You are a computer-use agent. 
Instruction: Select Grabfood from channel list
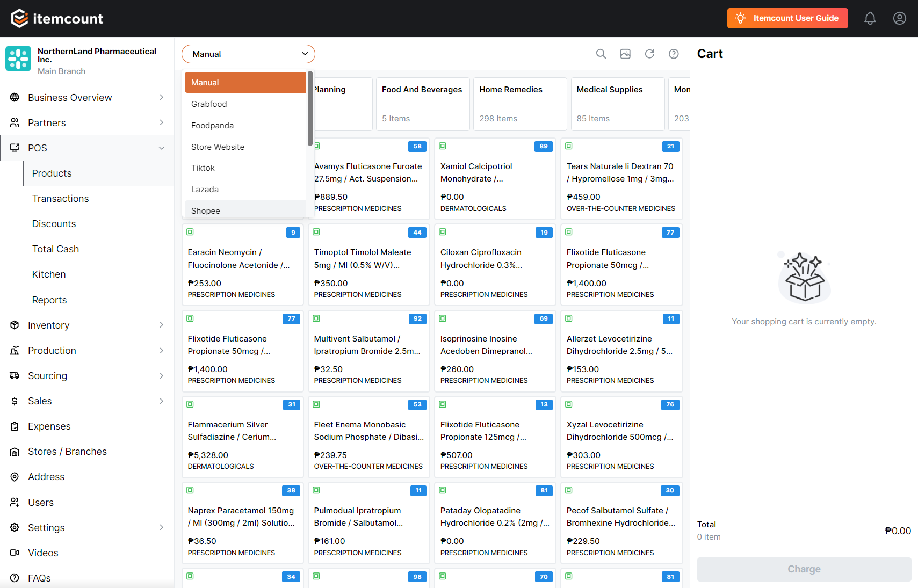coord(245,104)
